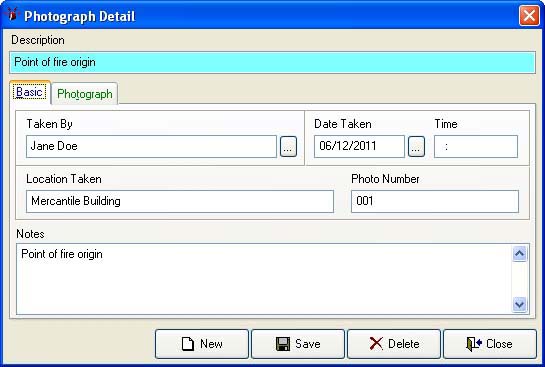The height and width of the screenshot is (367, 545).
Task: Click the Description field with Point of fire origin
Action: click(x=272, y=63)
